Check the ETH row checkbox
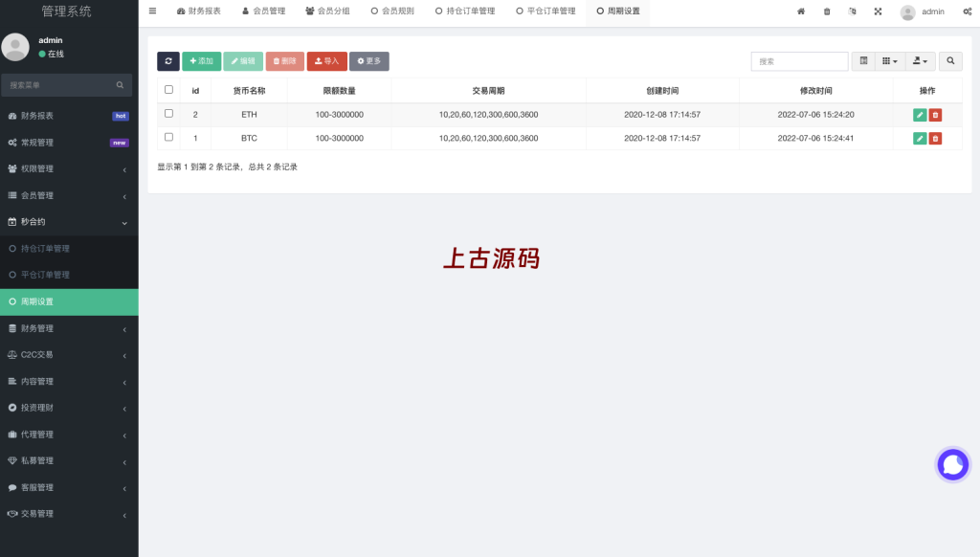The width and height of the screenshot is (980, 557). (x=168, y=114)
